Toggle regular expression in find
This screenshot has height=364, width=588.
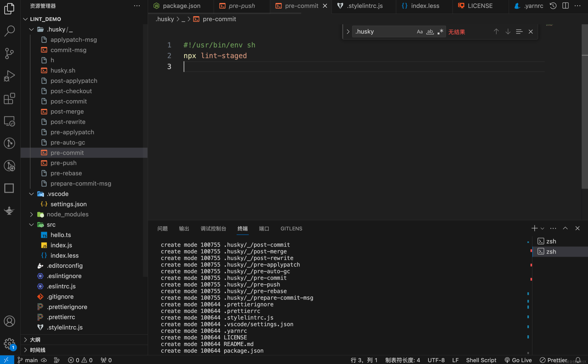[440, 32]
